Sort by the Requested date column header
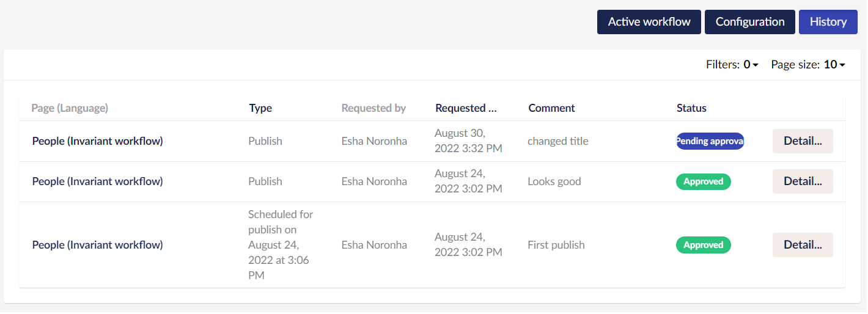Viewport: 868px width, 314px height. [x=466, y=108]
